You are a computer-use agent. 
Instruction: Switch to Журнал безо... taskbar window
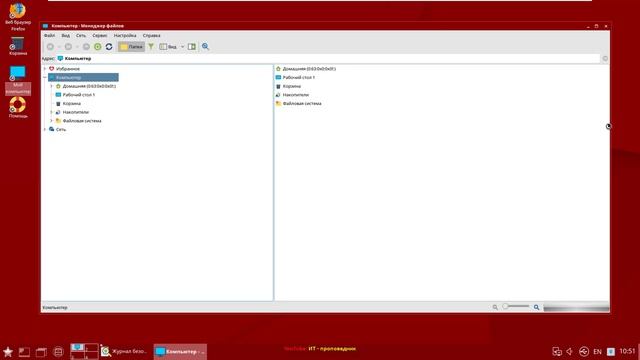click(124, 351)
